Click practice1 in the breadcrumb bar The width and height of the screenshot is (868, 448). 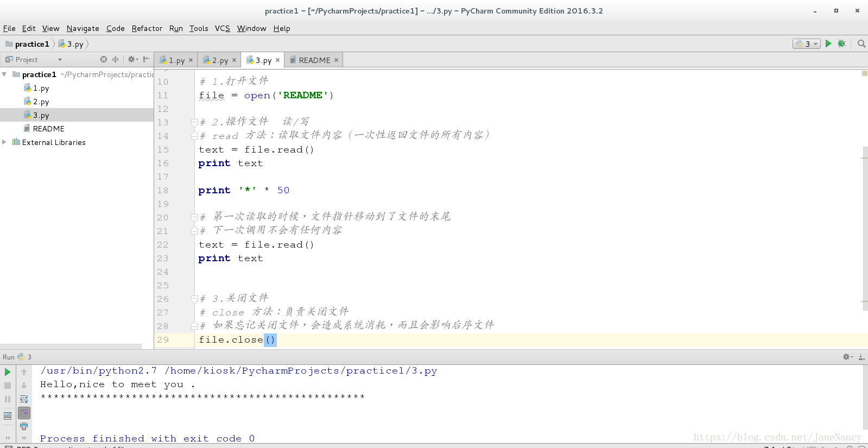pyautogui.click(x=28, y=44)
